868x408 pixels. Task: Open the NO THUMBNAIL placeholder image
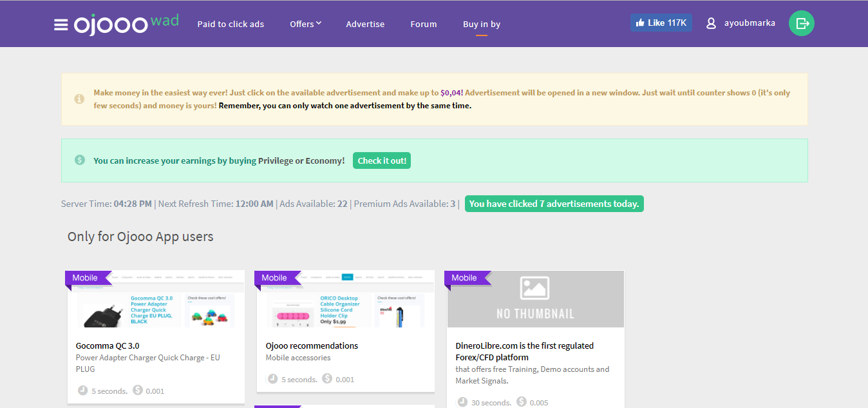536,299
